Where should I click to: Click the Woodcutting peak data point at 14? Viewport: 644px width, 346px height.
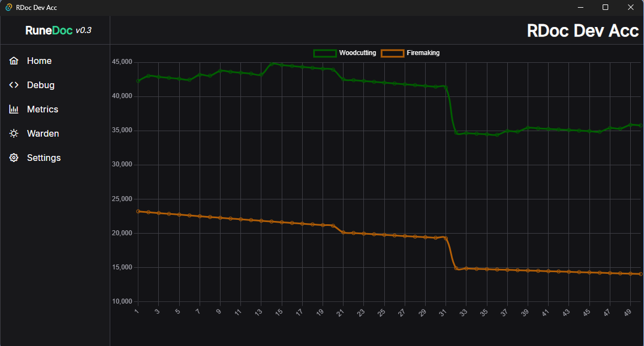pos(272,64)
